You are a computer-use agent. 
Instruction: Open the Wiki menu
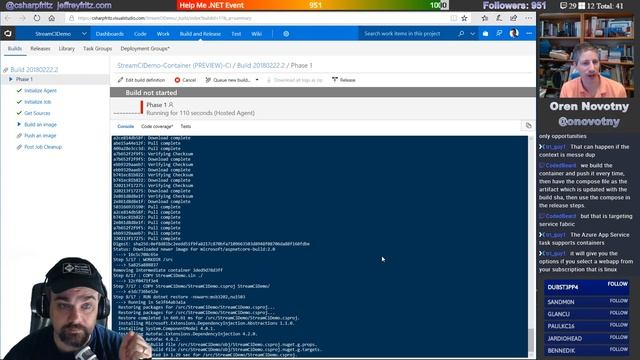(x=257, y=34)
